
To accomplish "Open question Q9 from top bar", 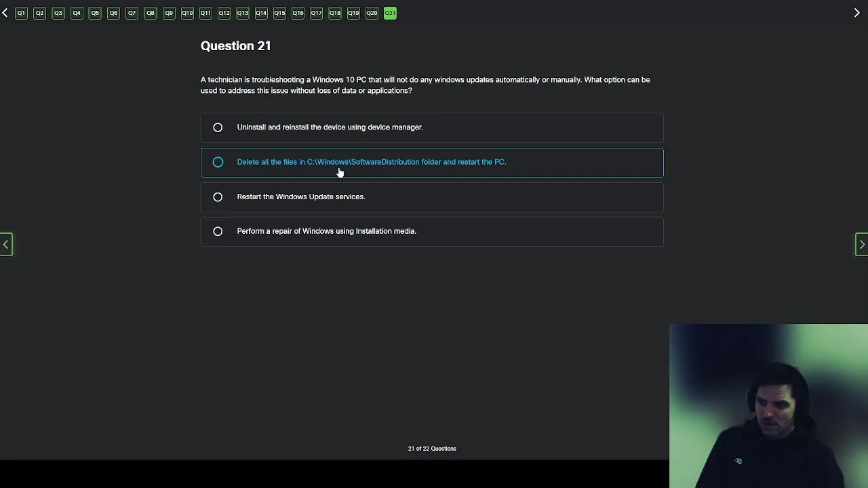I will [169, 13].
